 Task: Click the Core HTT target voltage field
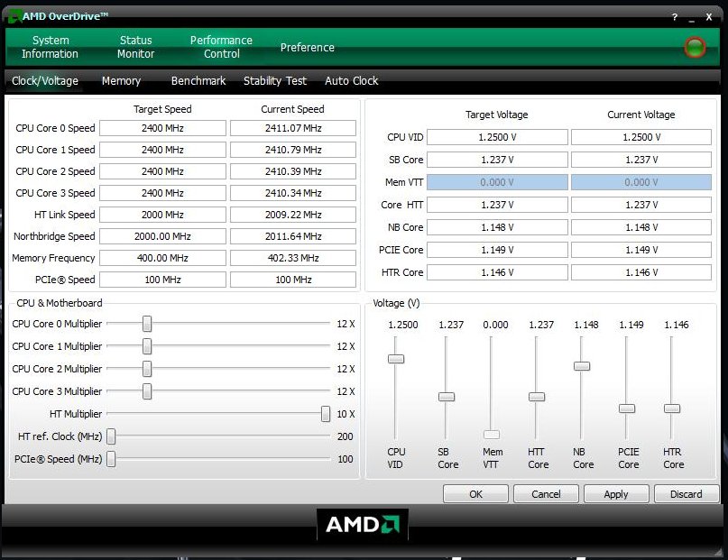tap(497, 205)
